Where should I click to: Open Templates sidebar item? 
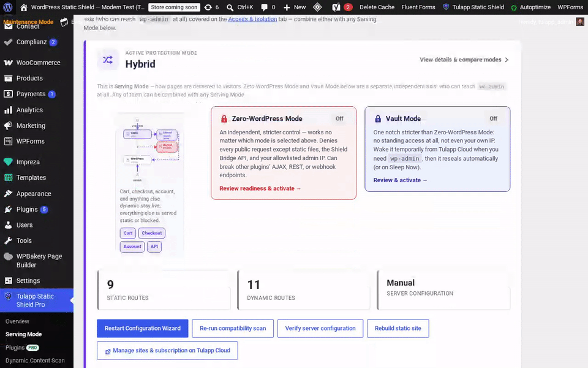pos(37,178)
